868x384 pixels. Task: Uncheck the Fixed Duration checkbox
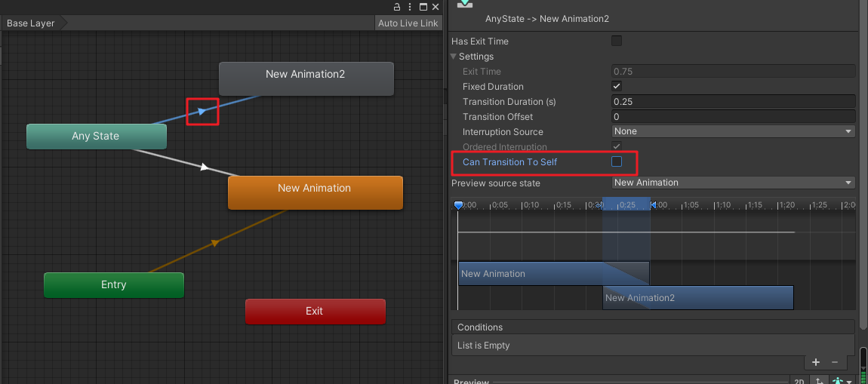coord(617,86)
